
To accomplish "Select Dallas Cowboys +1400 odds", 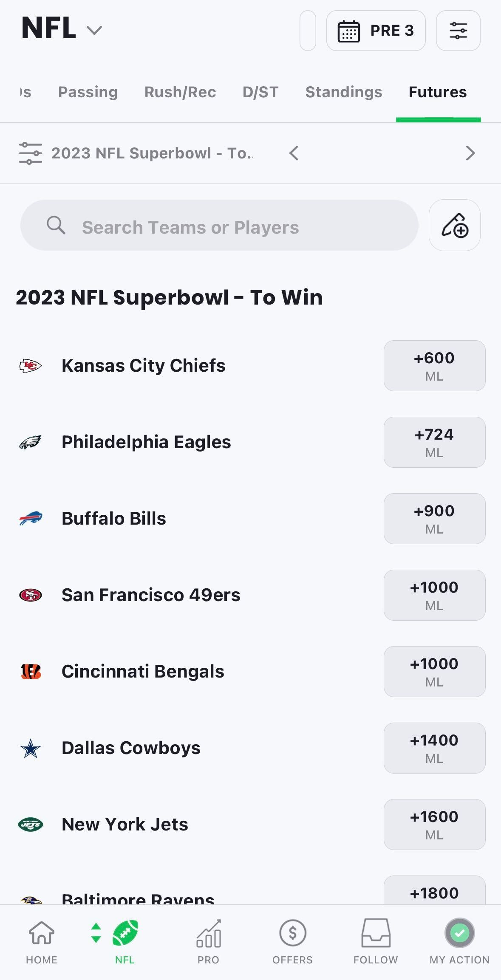I will pos(434,748).
